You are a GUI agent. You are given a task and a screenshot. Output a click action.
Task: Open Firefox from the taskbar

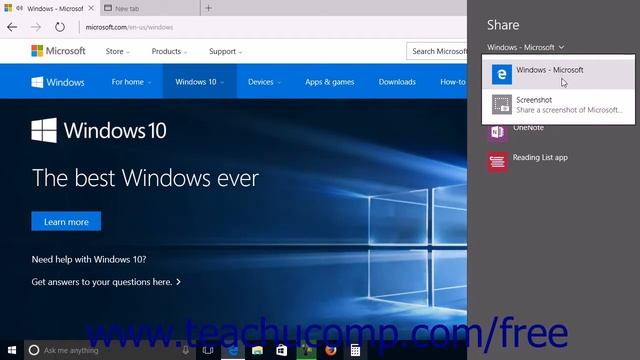[x=331, y=350]
